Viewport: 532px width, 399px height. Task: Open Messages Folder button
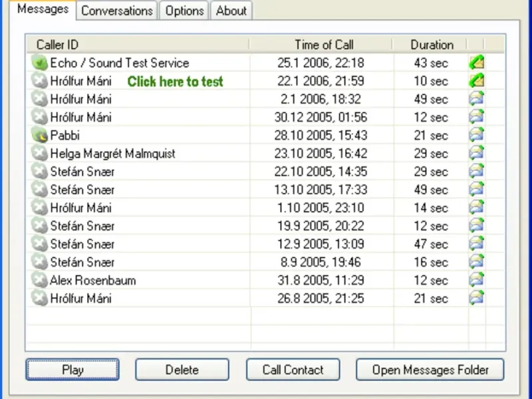click(430, 370)
